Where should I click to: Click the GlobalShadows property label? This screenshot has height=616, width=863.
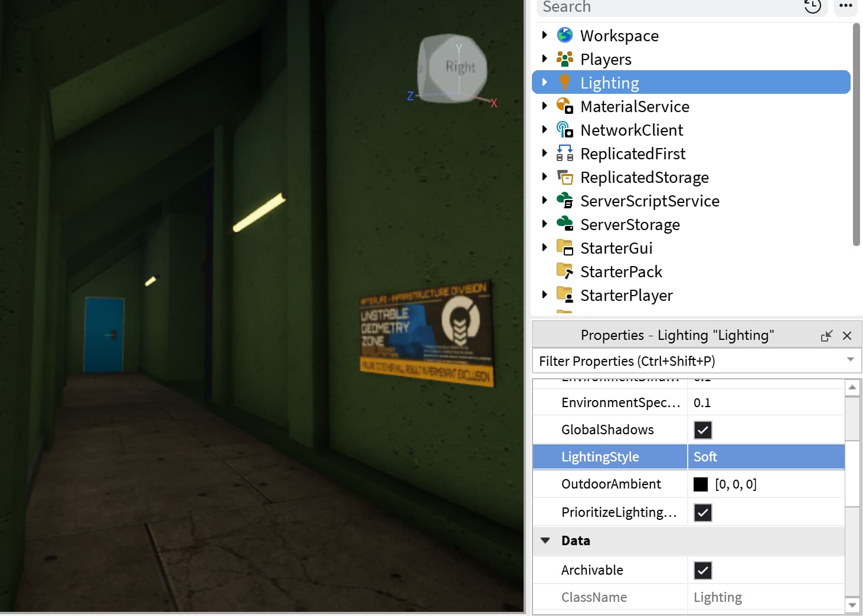click(607, 430)
